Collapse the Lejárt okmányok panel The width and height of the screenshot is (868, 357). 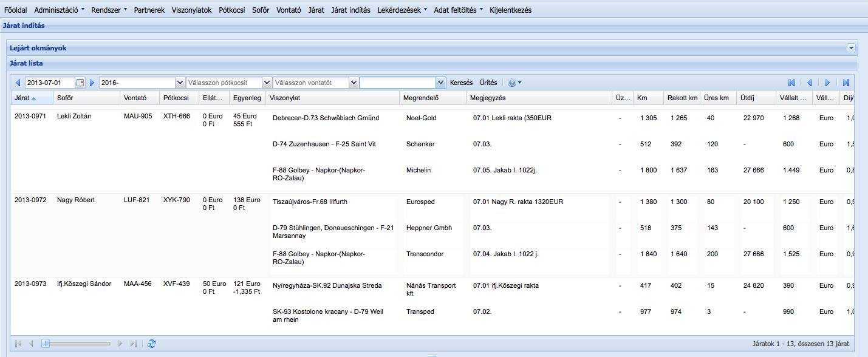coord(851,47)
